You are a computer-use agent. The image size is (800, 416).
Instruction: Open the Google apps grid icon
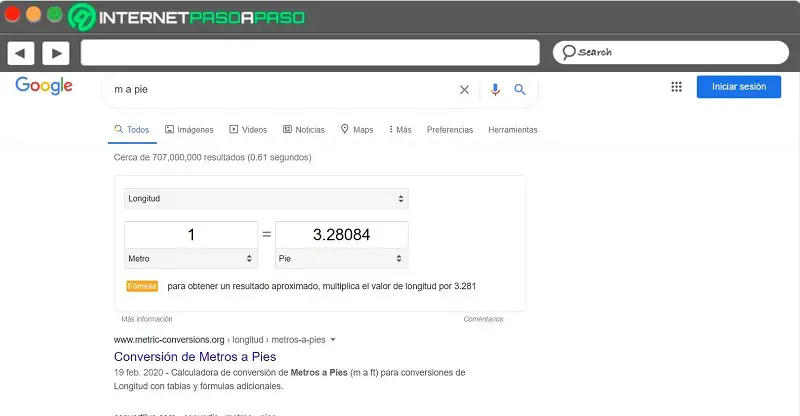click(677, 87)
